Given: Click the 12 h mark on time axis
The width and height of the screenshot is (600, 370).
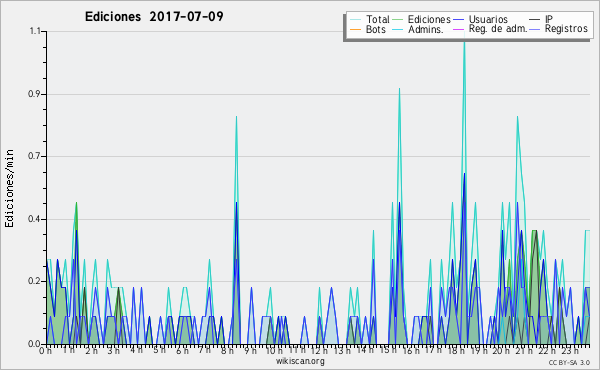Looking at the screenshot, I should [x=318, y=350].
